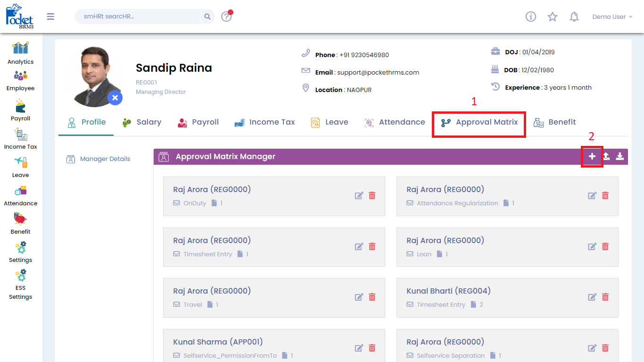Click the upload icon in Approval Matrix header
This screenshot has width=644, height=362.
[606, 157]
